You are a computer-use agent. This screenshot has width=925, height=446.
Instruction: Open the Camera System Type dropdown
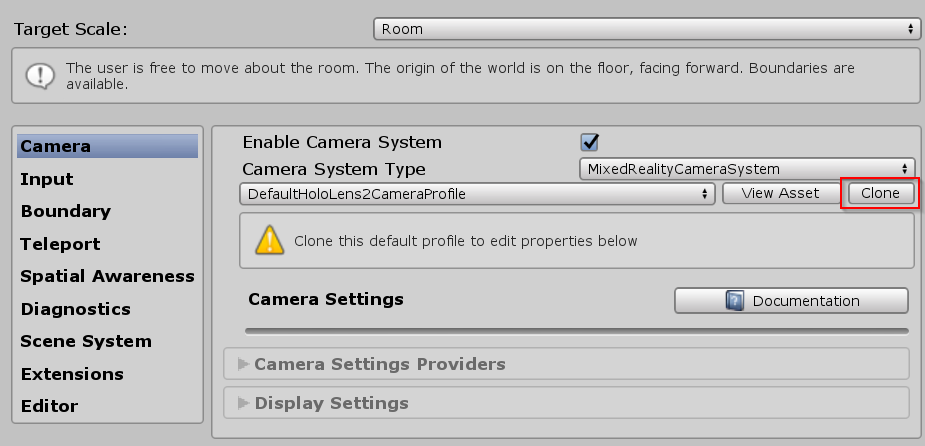(747, 169)
